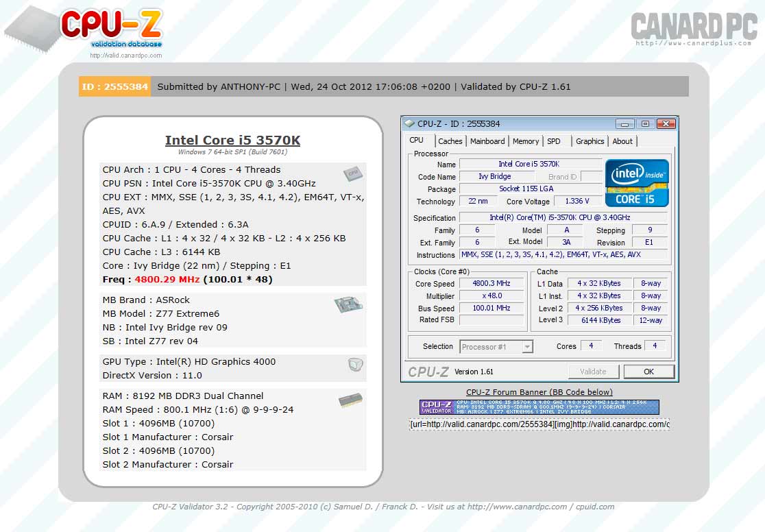Click the empty Rated FSB field

(x=491, y=320)
